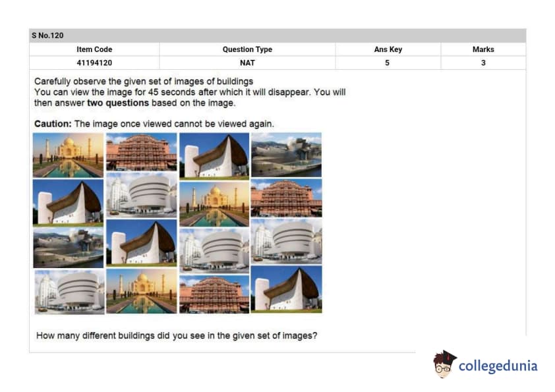Click the Item Code column header
This screenshot has width=555, height=392.
pyautogui.click(x=94, y=49)
